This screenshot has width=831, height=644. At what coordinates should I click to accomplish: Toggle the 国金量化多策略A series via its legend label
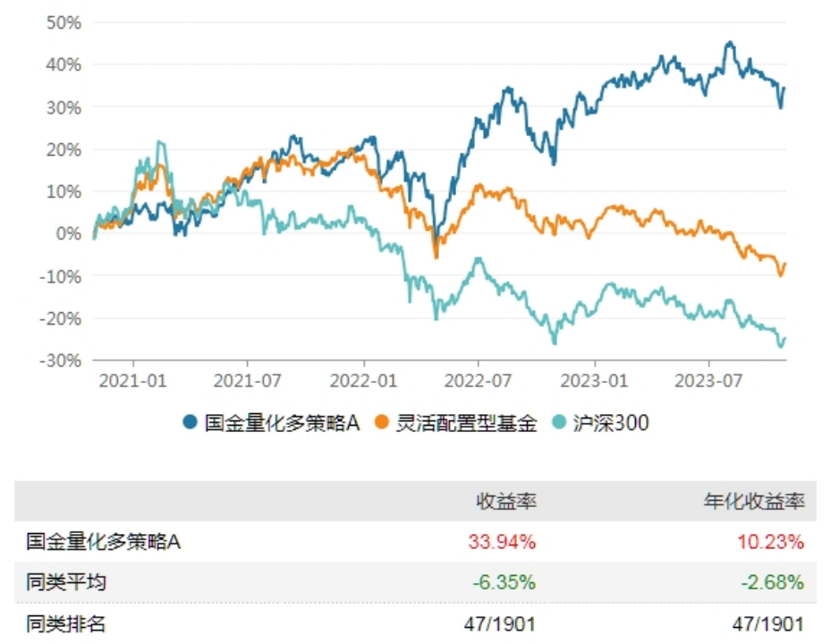pos(282,423)
